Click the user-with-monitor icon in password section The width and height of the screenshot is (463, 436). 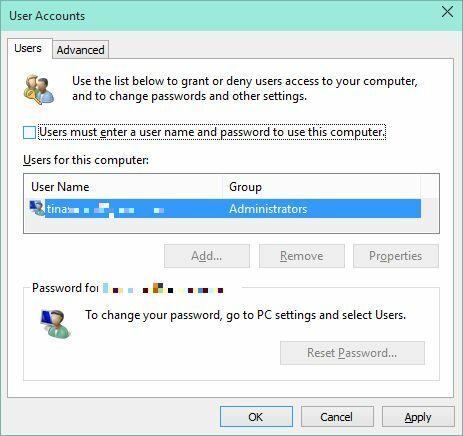point(55,324)
